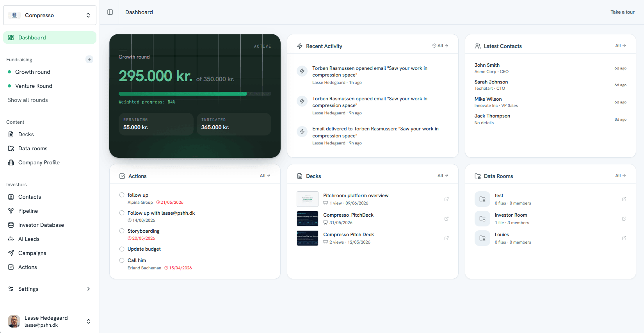Mark 'Call him' action complete
Image resolution: width=644 pixels, height=333 pixels.
click(122, 260)
